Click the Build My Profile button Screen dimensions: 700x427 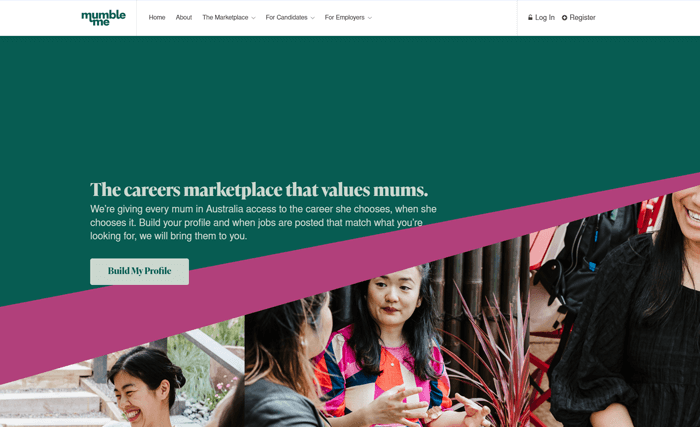(x=139, y=272)
